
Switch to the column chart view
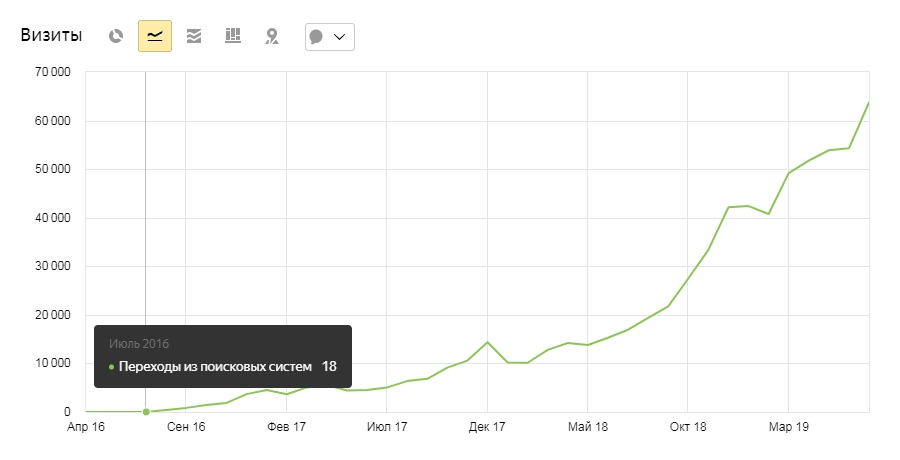(x=233, y=37)
